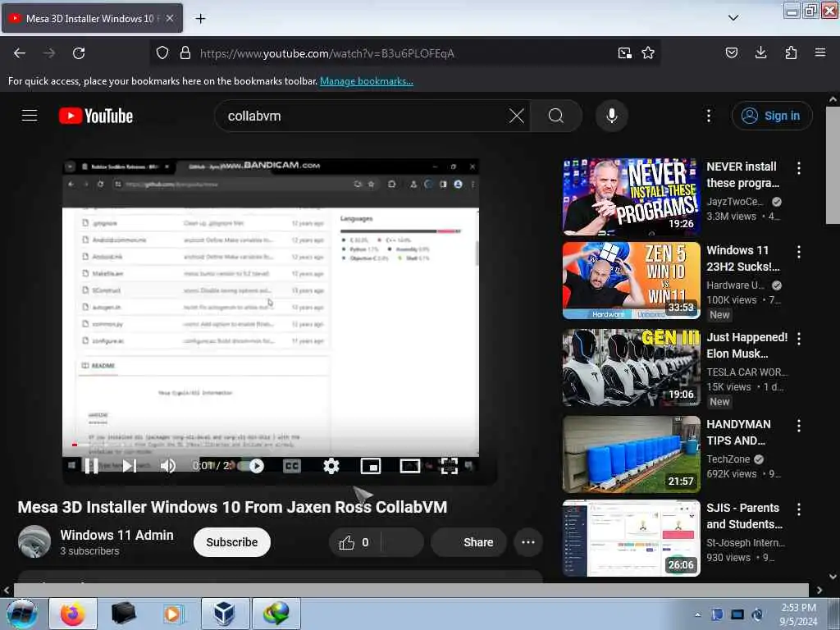Share the video
Viewport: 840px width, 630px height.
tap(469, 542)
